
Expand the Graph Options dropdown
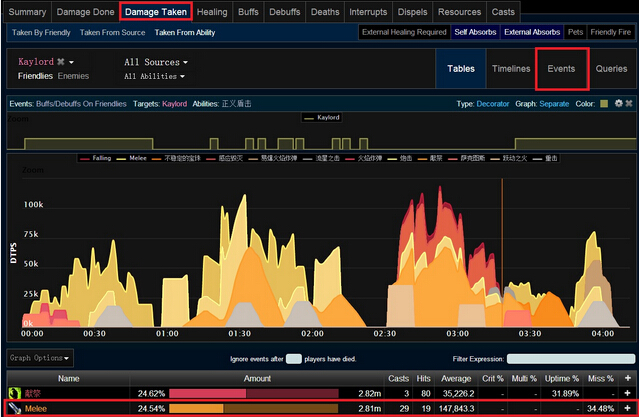tap(40, 358)
